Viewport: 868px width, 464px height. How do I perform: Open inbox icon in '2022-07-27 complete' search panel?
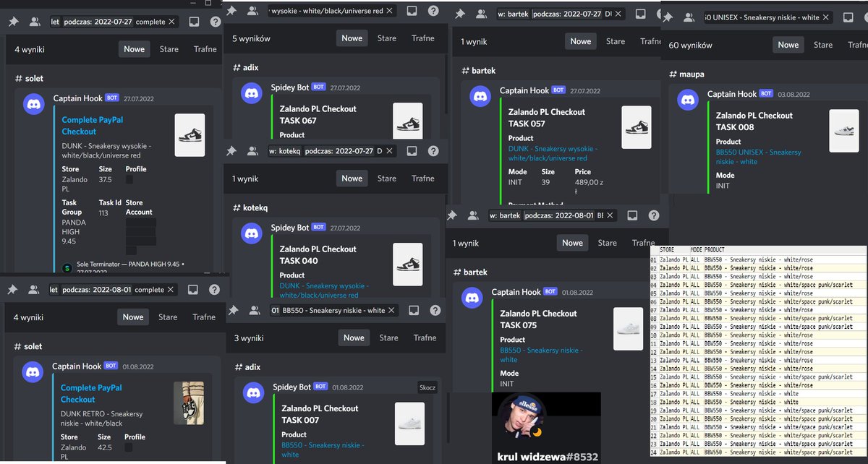(x=194, y=22)
